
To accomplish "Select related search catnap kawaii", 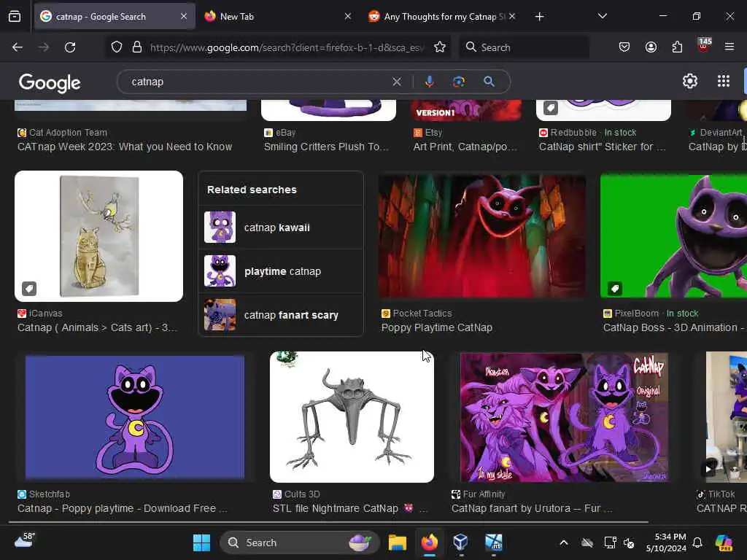I will click(x=281, y=227).
